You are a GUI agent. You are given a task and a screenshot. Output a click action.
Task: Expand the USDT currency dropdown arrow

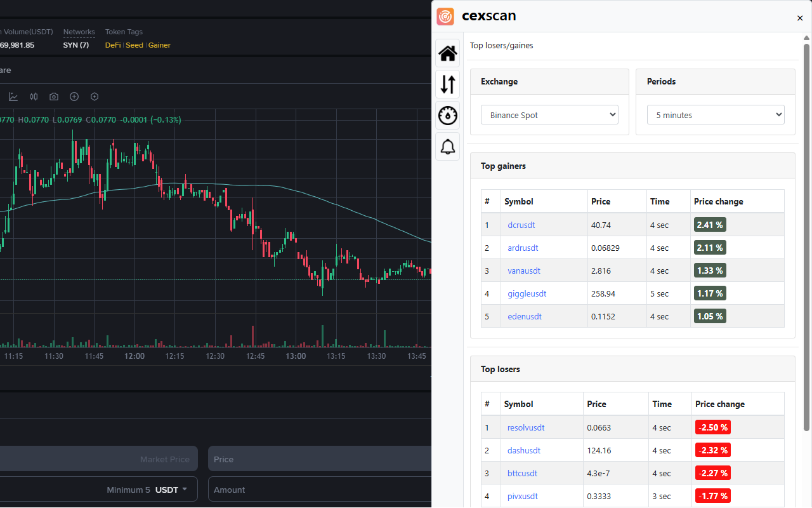(185, 490)
